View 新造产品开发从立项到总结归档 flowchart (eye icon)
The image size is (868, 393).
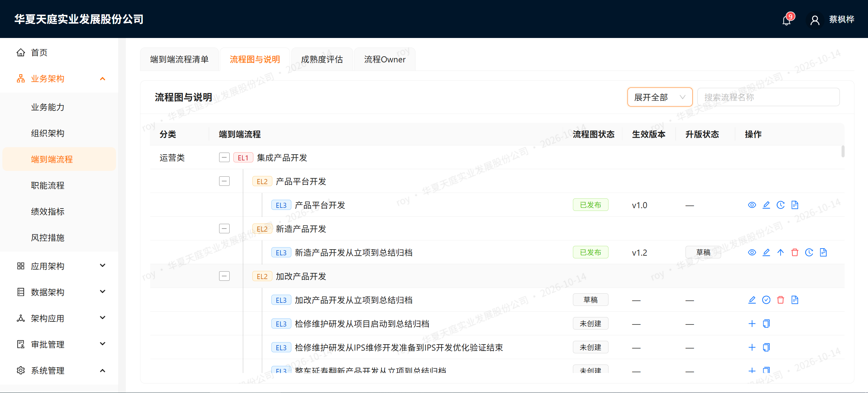click(752, 253)
